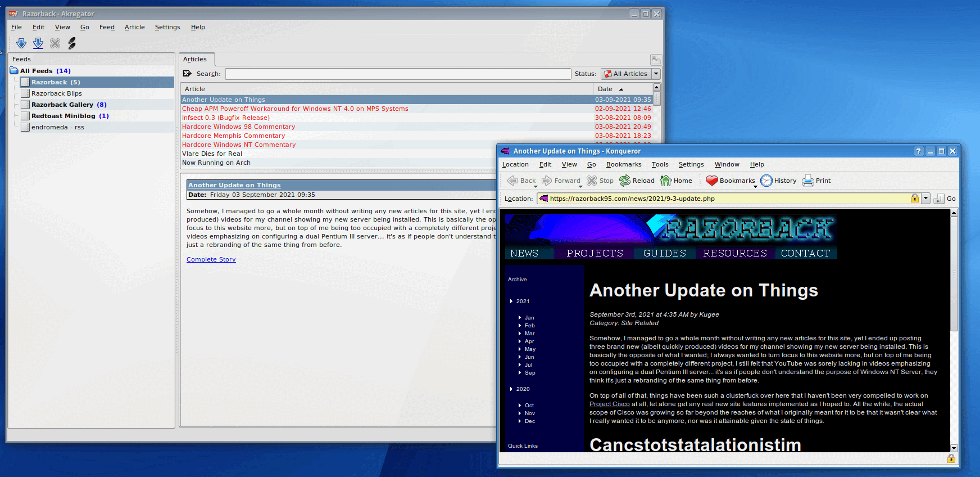980x477 pixels.
Task: Click the endromeda - rss feed icon
Action: [x=25, y=127]
